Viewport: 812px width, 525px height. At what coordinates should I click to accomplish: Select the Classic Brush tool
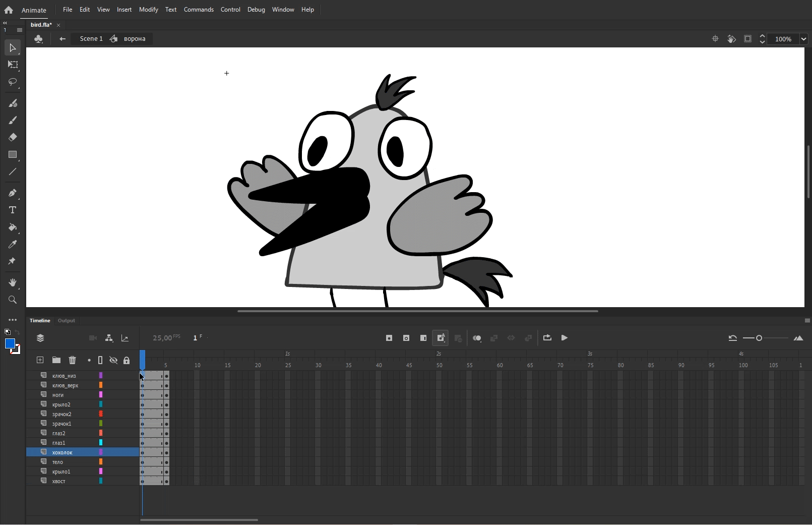tap(13, 120)
